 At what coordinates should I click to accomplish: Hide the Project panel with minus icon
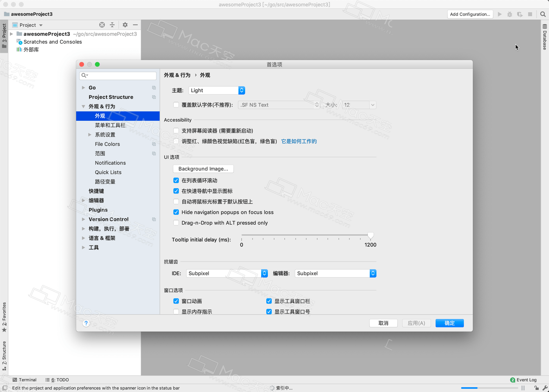coord(135,25)
